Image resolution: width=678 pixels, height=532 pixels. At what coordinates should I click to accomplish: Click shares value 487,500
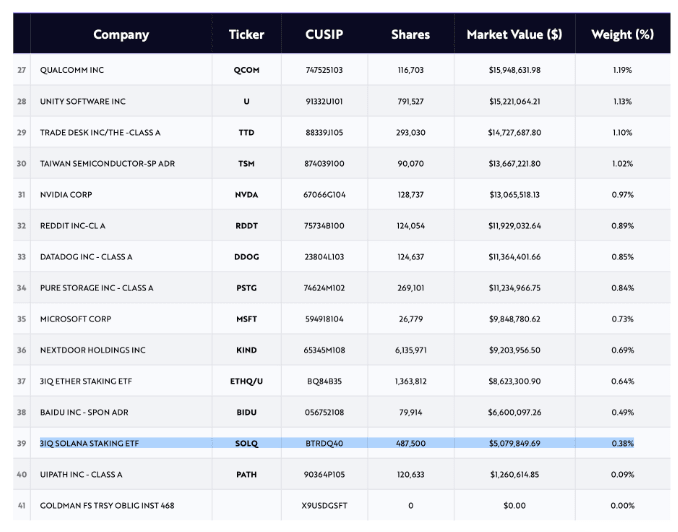(x=411, y=443)
